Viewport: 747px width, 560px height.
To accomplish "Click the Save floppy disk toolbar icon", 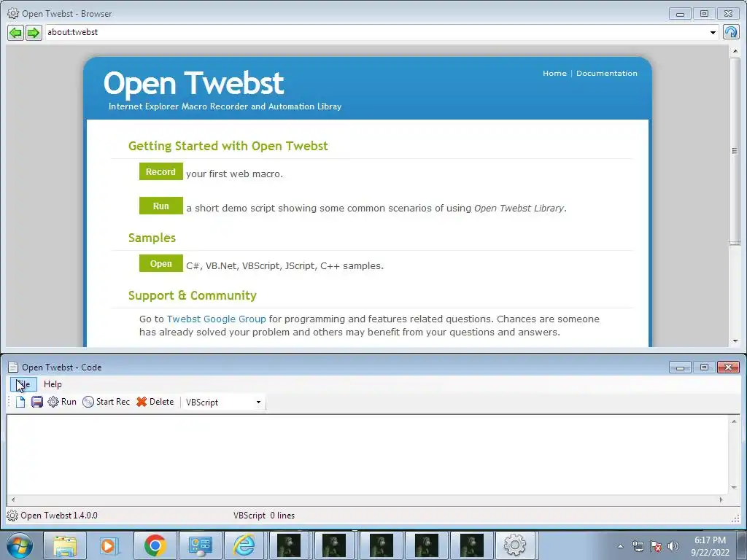I will [36, 402].
